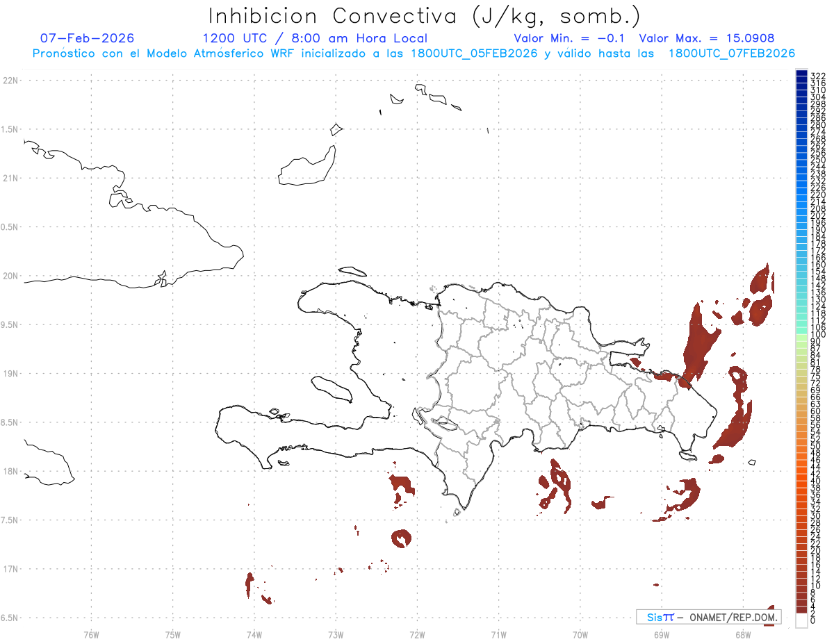Click the "0" value on the color scale
Viewport: 834px width, 644px height.
[x=813, y=619]
